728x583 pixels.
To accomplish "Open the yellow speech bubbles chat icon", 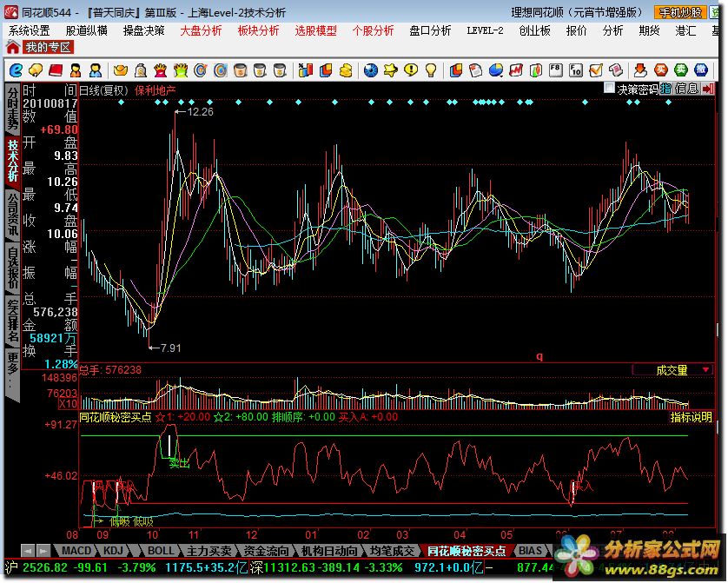I will coord(36,70).
